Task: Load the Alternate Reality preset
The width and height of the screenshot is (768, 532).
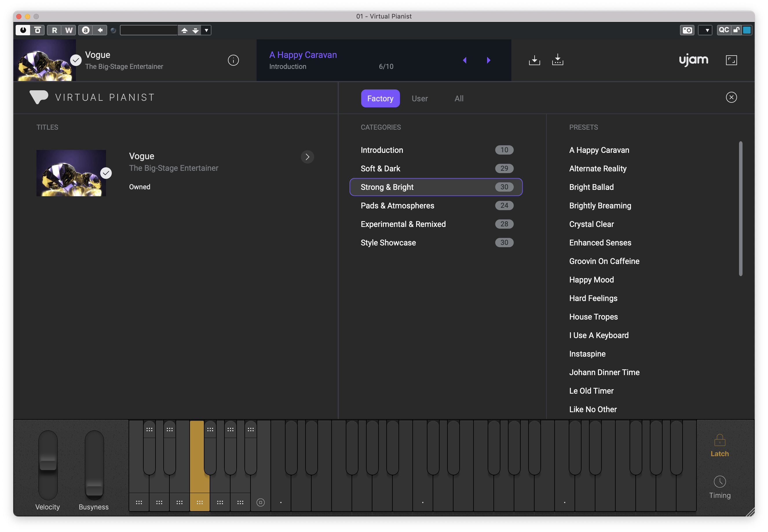Action: tap(598, 168)
